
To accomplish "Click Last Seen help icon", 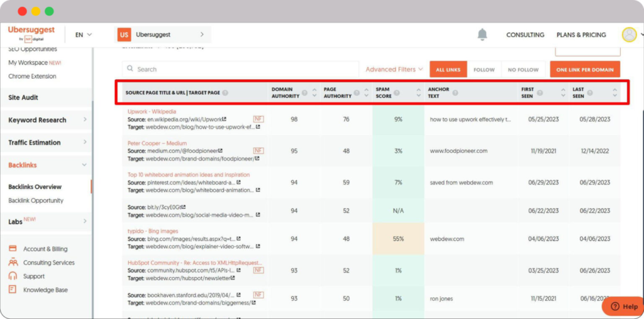I will (590, 93).
